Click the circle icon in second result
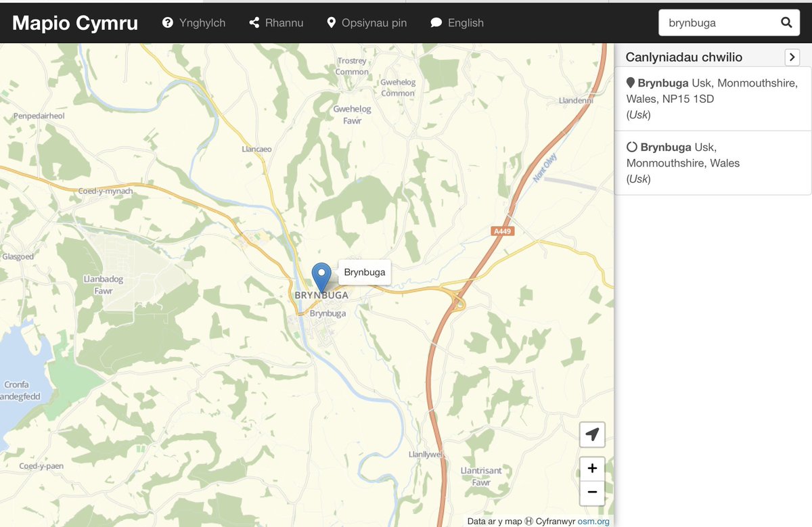Viewport: 812px width, 527px height. click(631, 147)
